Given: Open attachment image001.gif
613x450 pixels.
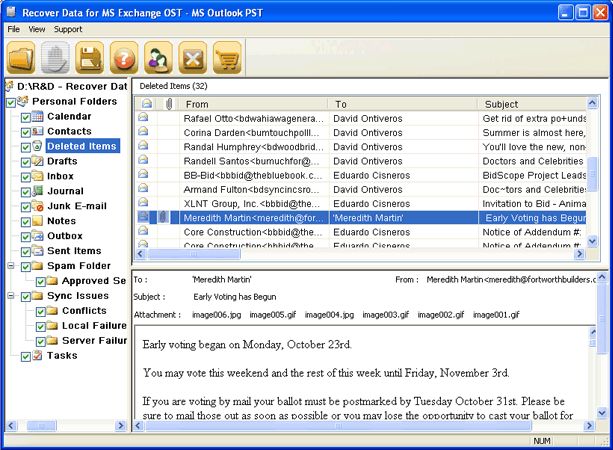Looking at the screenshot, I should 496,315.
